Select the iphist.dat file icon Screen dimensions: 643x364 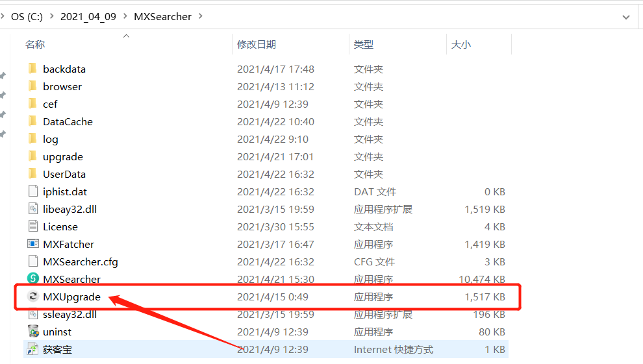click(x=33, y=191)
